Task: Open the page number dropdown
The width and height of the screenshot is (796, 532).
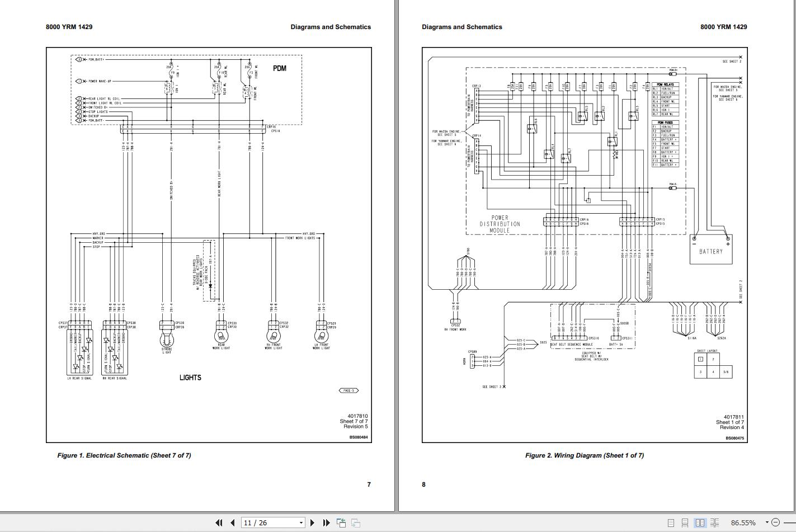Action: click(301, 523)
